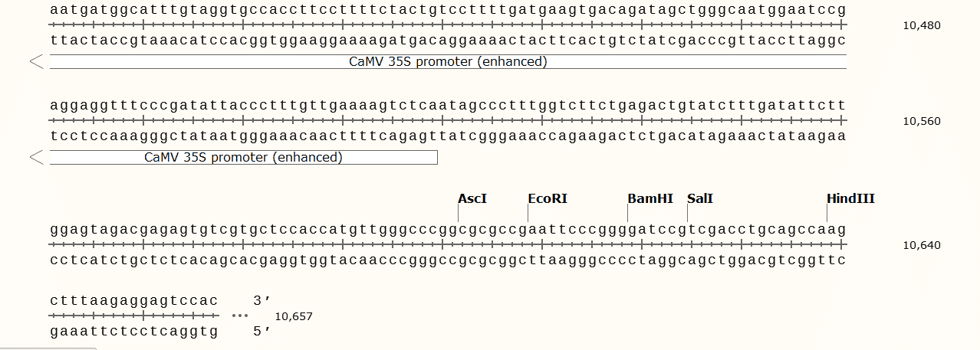Click the shorter second-row CaMV 35S promoter feature

(x=243, y=158)
